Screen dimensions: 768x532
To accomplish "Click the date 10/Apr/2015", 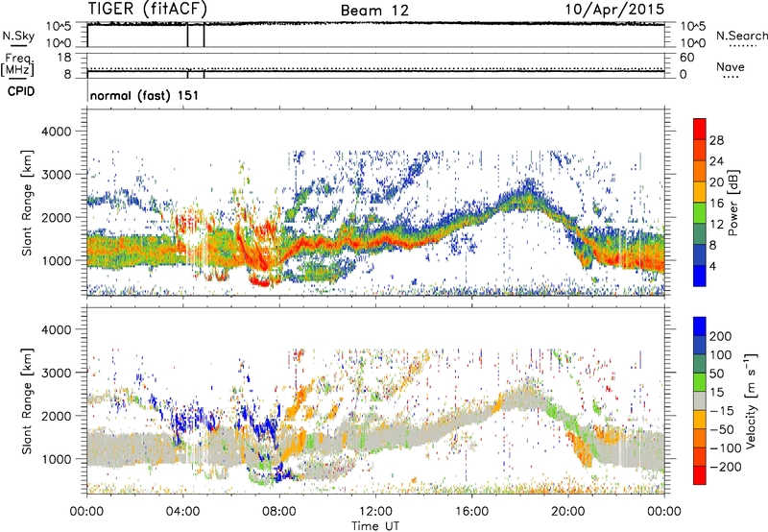I will tap(615, 10).
